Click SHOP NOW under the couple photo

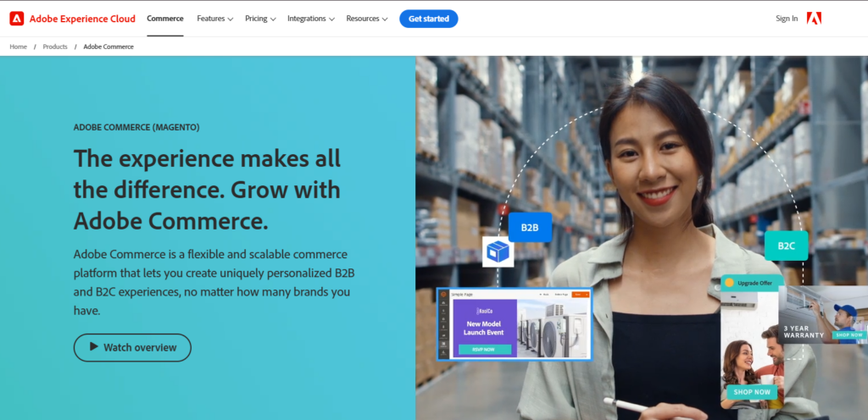(x=752, y=392)
